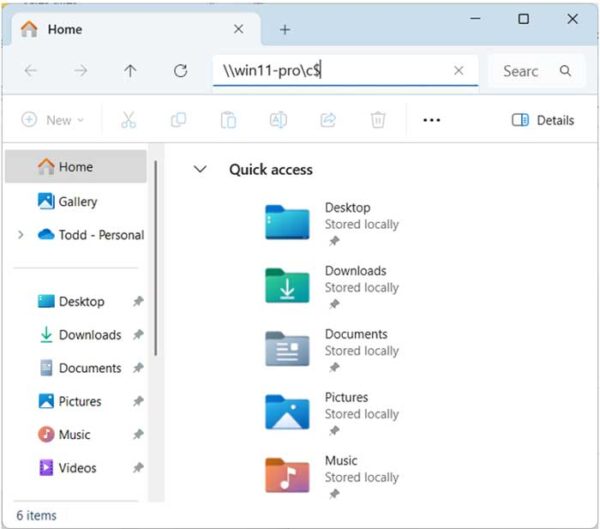Click the Downloads label in Quick access
This screenshot has width=600, height=529.
pyautogui.click(x=355, y=271)
